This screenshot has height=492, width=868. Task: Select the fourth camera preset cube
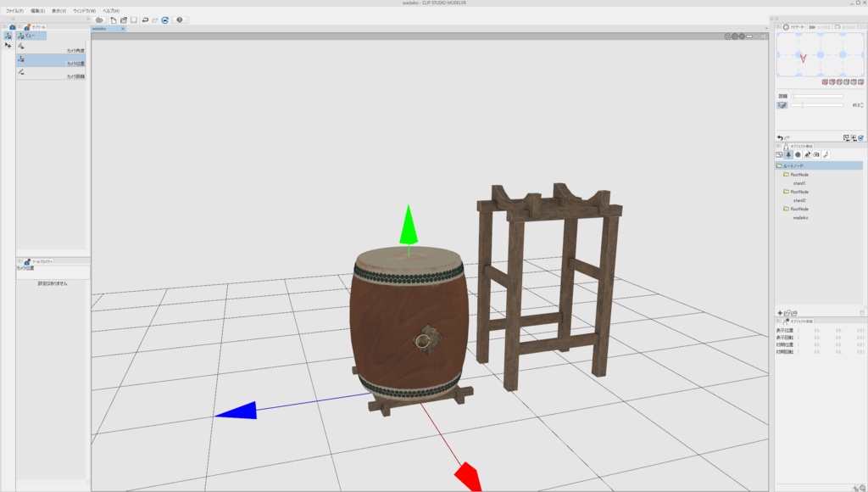847,82
